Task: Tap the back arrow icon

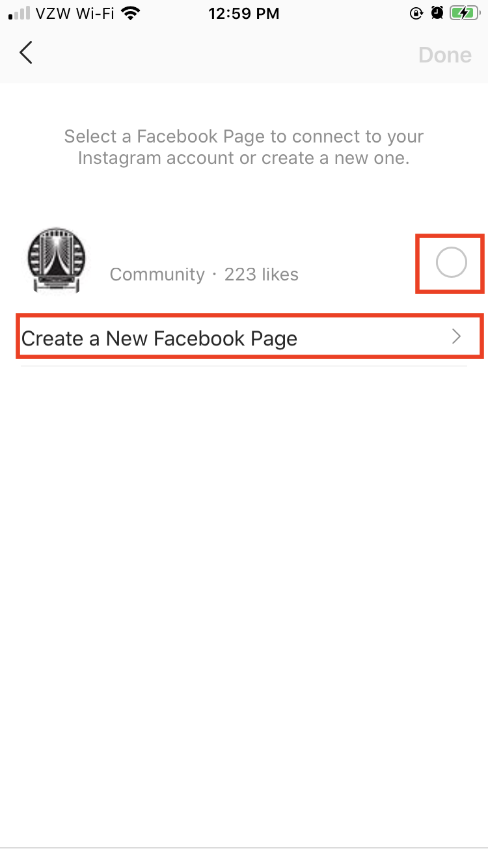Action: pos(26,53)
